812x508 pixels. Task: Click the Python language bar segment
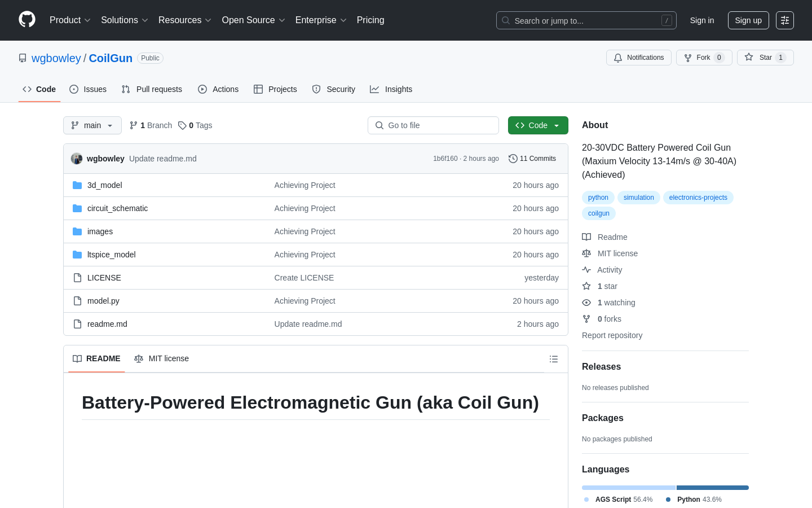pos(713,488)
